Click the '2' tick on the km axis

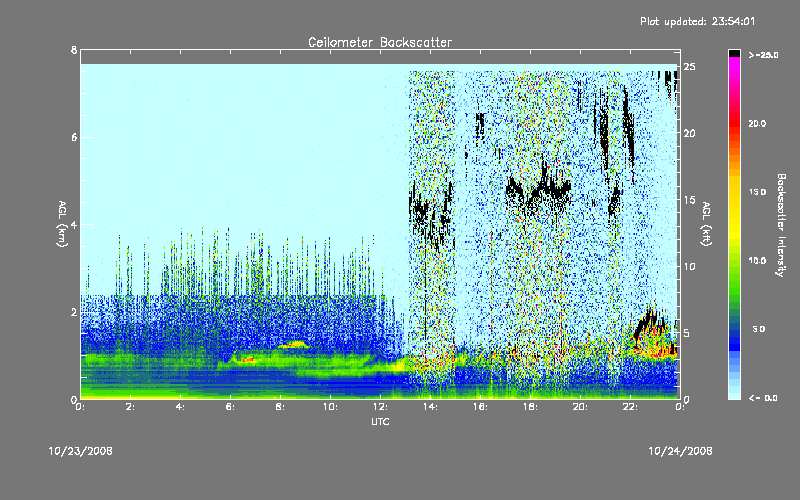tap(74, 312)
